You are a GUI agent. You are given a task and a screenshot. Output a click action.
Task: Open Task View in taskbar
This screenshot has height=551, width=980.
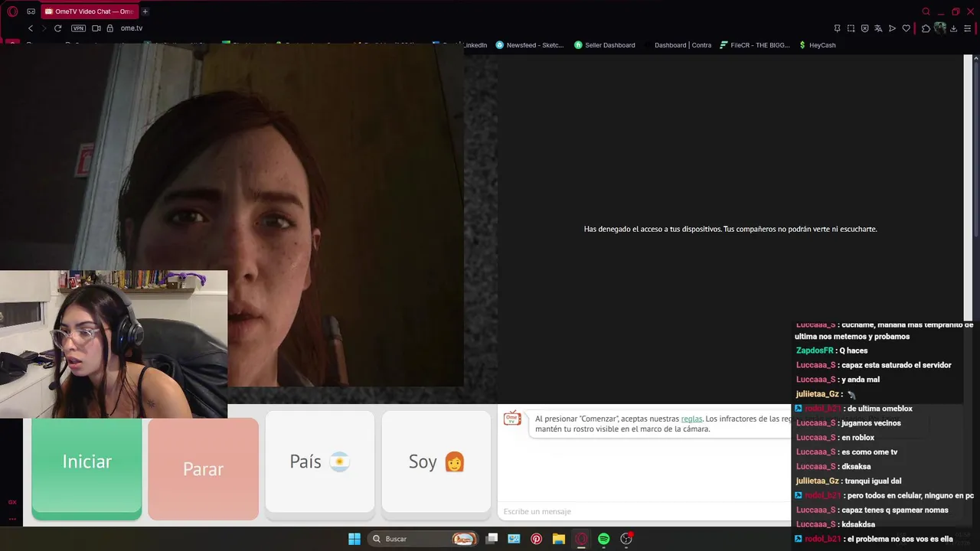click(x=492, y=539)
